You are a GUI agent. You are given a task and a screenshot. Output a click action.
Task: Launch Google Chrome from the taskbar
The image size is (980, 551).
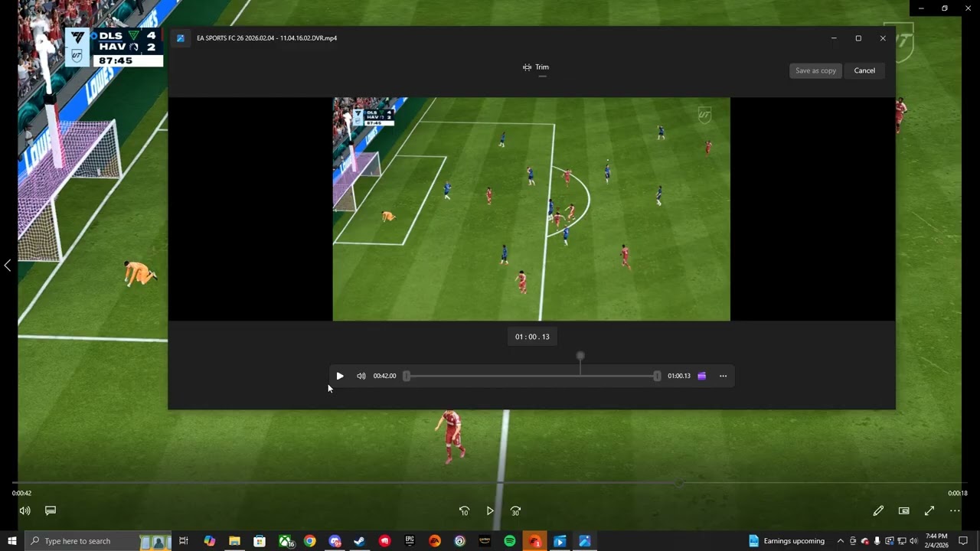(x=309, y=541)
